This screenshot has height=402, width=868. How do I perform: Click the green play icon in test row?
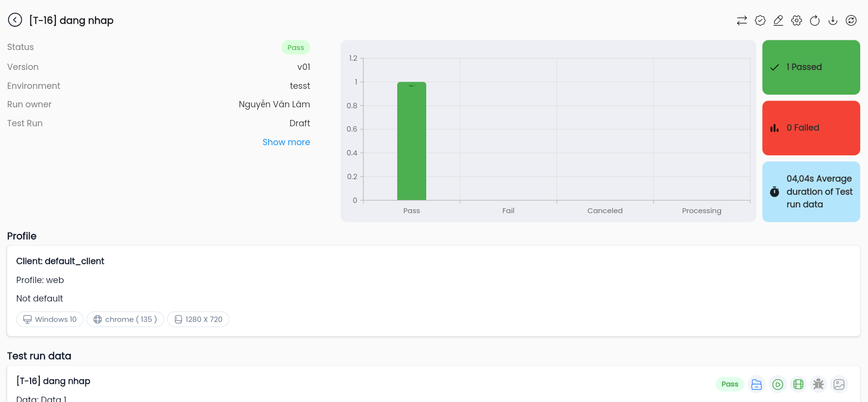pos(778,385)
